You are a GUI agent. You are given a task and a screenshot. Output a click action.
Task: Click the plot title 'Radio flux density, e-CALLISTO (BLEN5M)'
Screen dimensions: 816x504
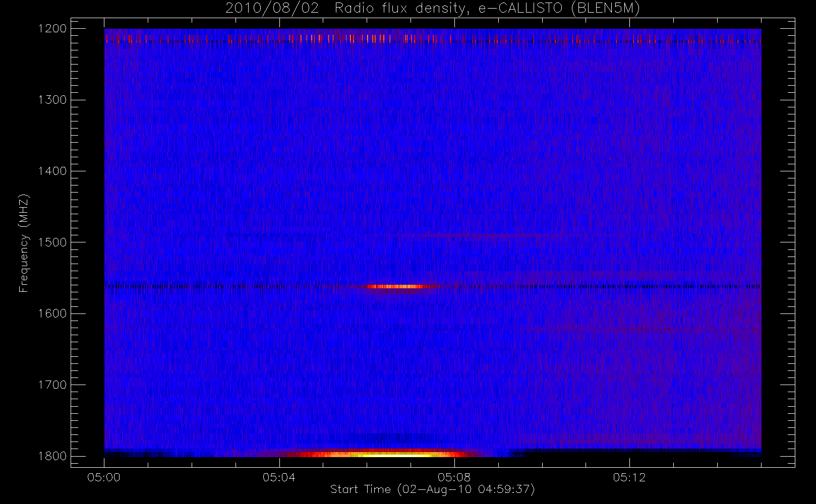click(x=487, y=9)
